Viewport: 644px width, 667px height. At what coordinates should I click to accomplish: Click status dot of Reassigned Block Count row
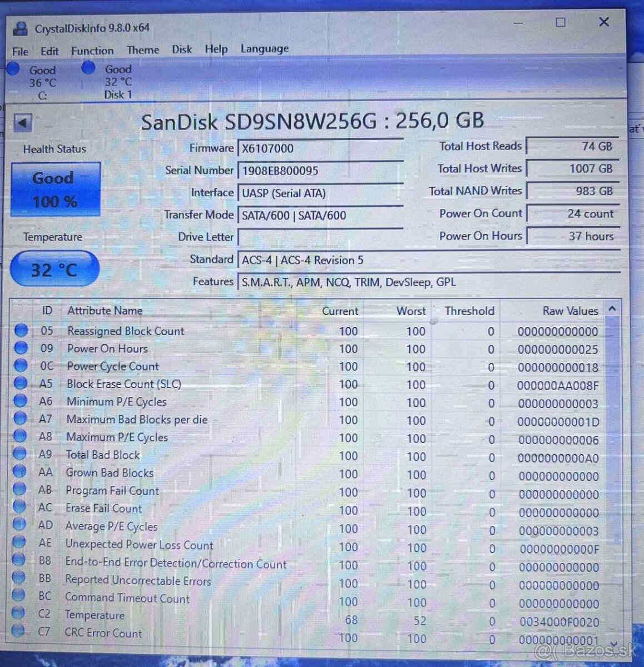click(21, 331)
